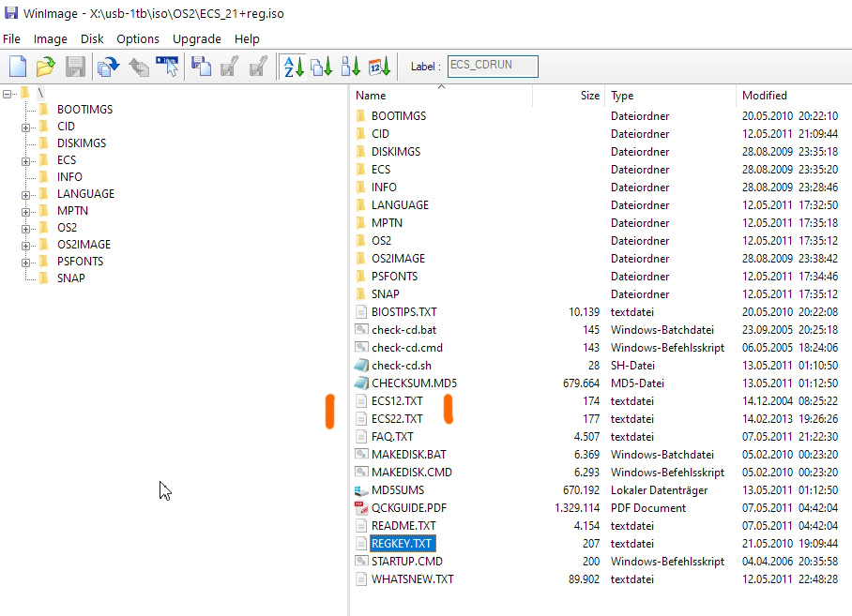852x616 pixels.
Task: Click the STARTUP.CMD script icon
Action: coord(361,562)
